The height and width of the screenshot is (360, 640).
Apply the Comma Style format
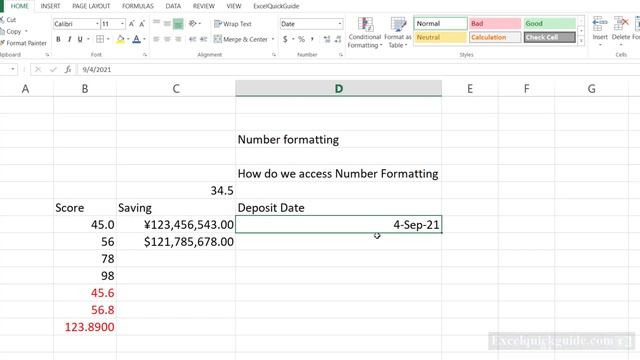312,39
